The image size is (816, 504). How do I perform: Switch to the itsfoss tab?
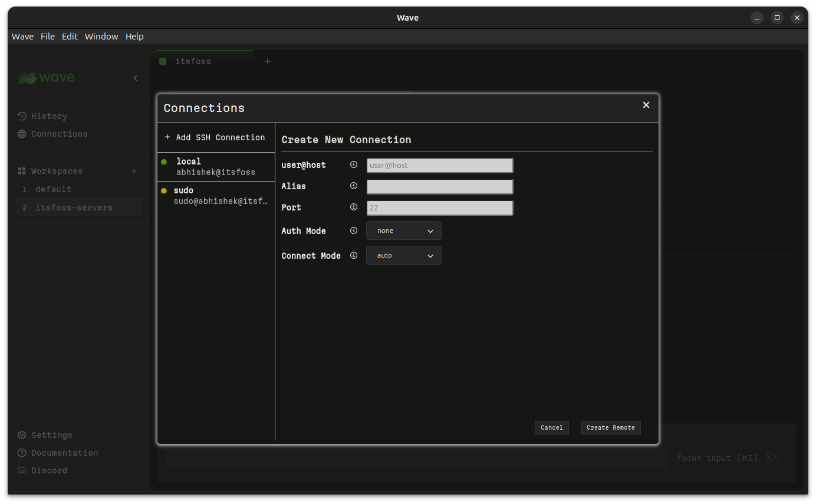click(x=195, y=61)
